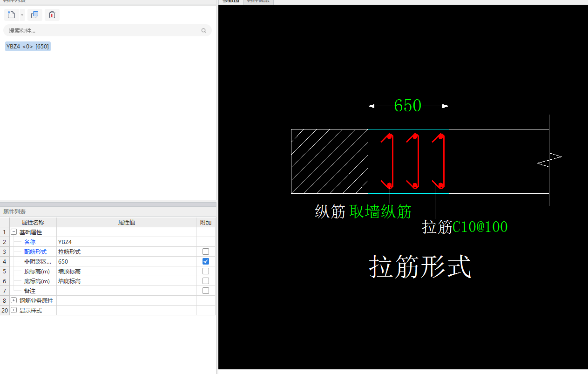Viewport: 588px width, 374px height.
Task: Click the 配筋形式 value 拉筋形式
Action: [126, 252]
